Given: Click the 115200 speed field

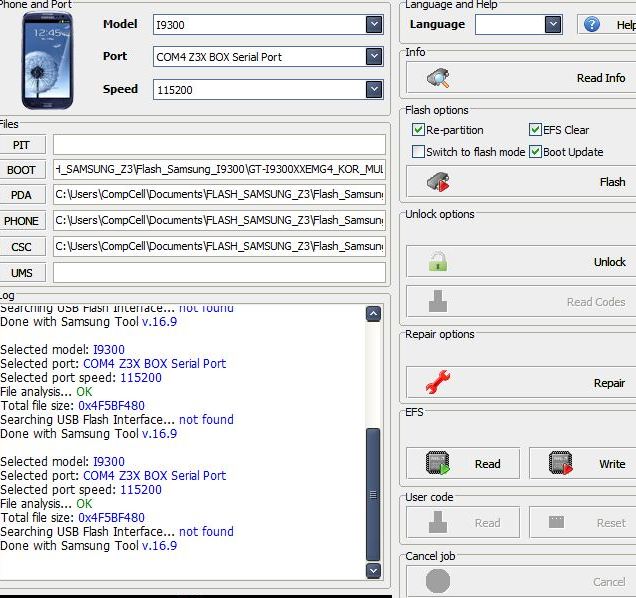Looking at the screenshot, I should tap(268, 89).
